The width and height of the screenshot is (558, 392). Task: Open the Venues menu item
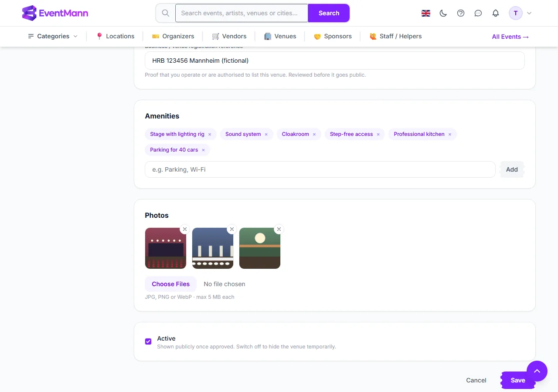pyautogui.click(x=280, y=36)
